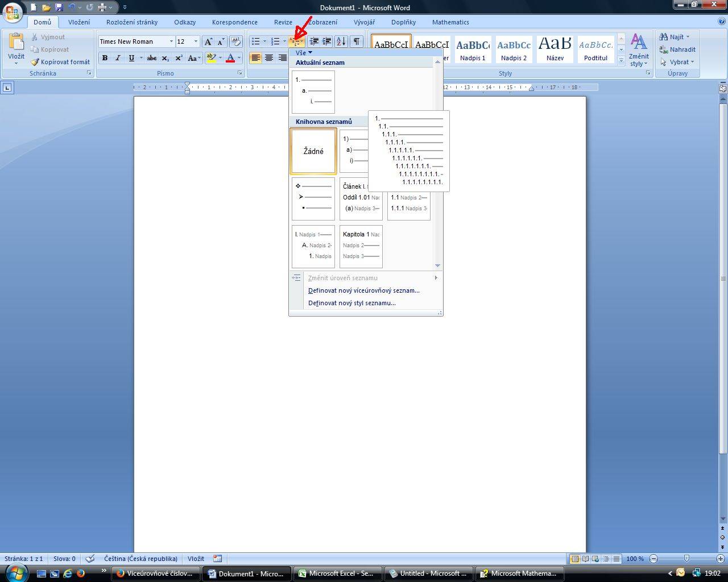Click the Sort A-Z icon

(341, 41)
